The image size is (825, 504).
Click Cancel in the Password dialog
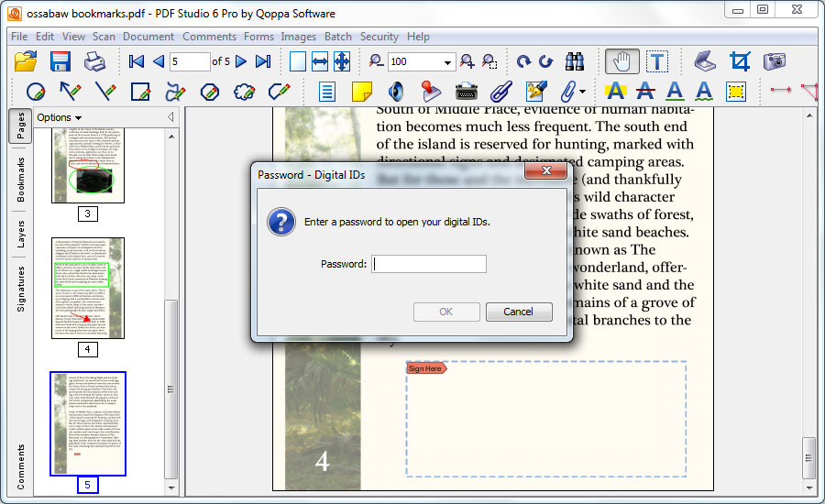(519, 312)
